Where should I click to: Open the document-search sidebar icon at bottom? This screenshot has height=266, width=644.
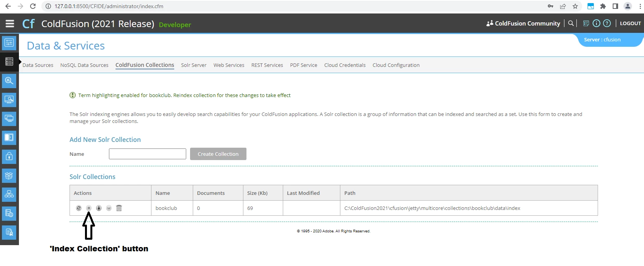pos(9,232)
